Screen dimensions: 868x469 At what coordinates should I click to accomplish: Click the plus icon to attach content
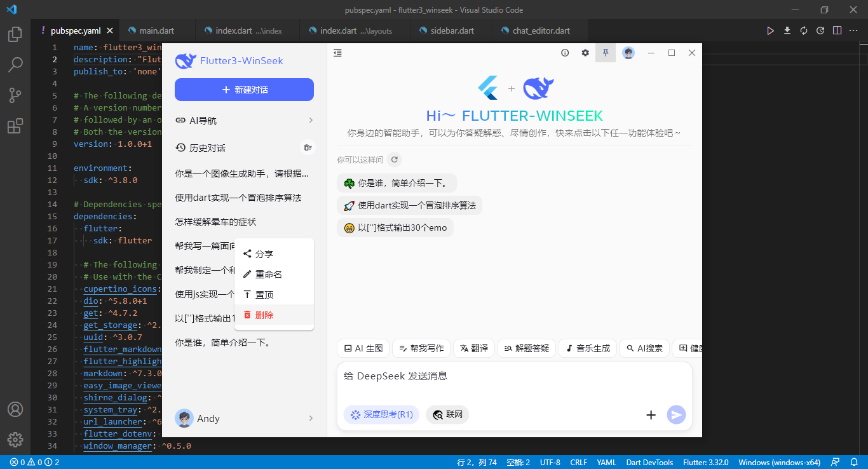tap(651, 414)
